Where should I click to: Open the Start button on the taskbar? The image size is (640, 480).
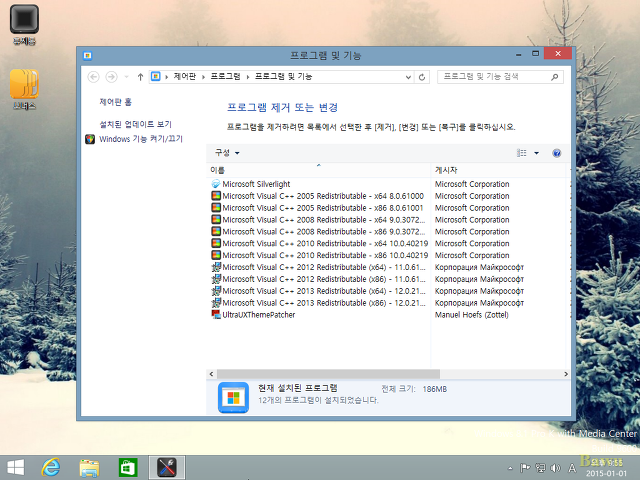(x=16, y=467)
